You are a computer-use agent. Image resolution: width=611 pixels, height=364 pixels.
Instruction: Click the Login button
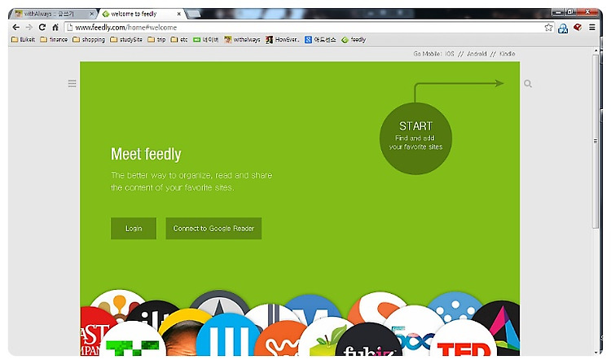tap(134, 229)
